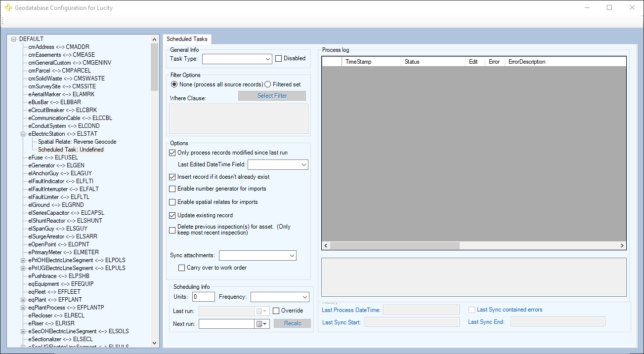The width and height of the screenshot is (644, 354).
Task: Check Delete previous inspection(s) for asset
Action: (172, 230)
